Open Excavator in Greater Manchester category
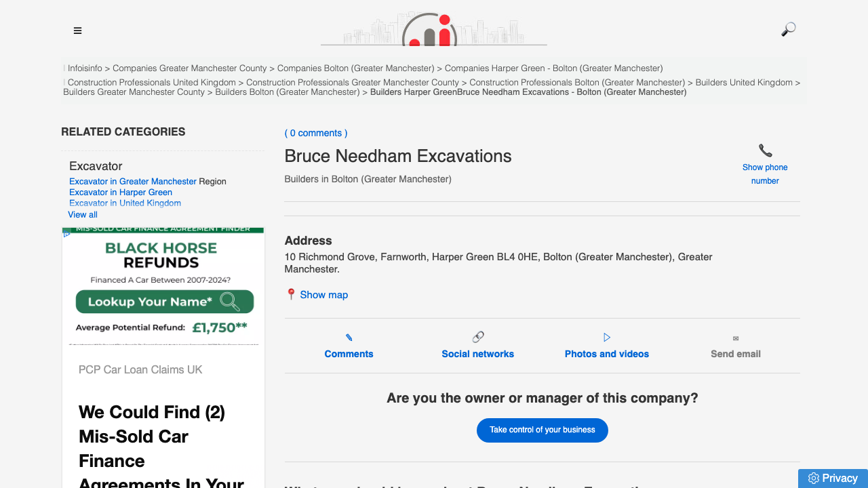 (133, 181)
